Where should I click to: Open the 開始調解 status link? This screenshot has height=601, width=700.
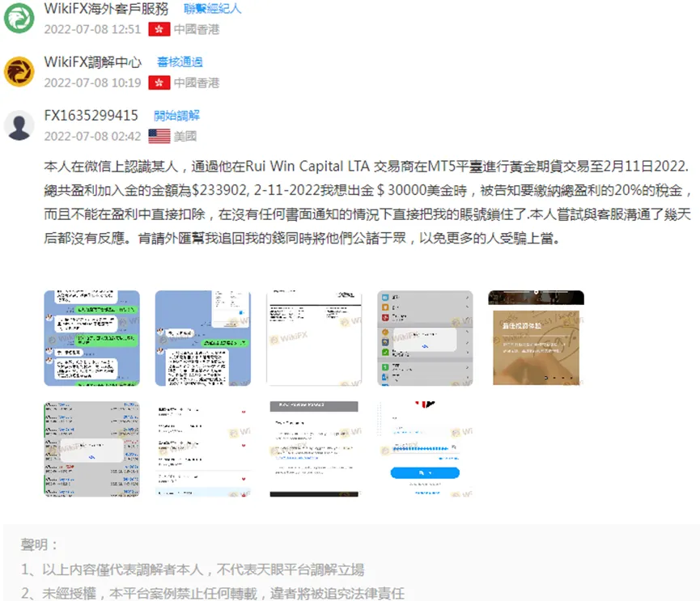pos(176,116)
